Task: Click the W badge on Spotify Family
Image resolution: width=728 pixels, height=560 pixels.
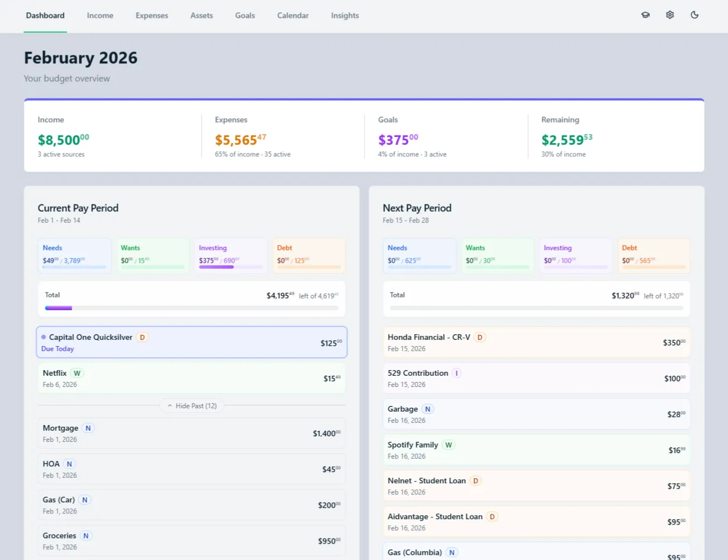Action: tap(449, 445)
